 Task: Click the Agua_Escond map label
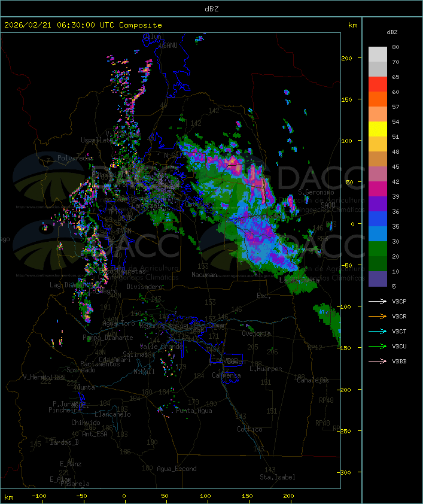click(x=176, y=469)
